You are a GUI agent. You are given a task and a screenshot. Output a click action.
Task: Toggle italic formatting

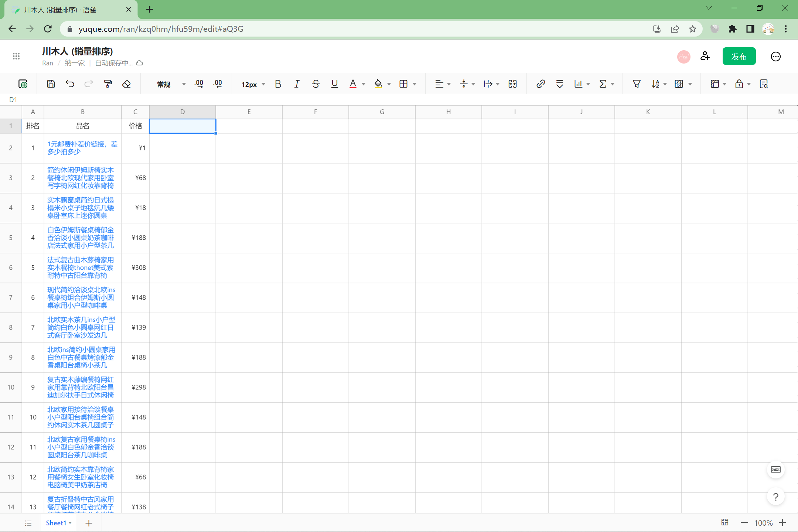tap(297, 84)
